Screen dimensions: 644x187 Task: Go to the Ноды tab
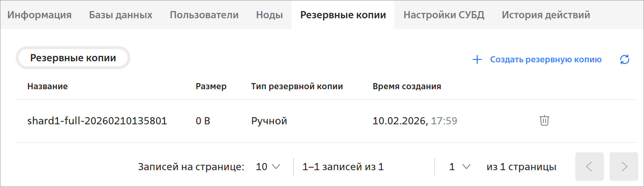tap(269, 15)
